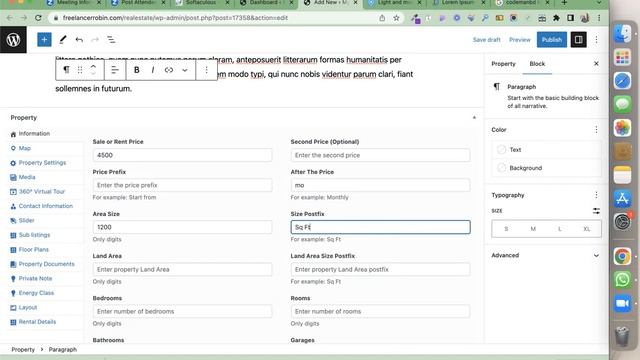Open more rich text controls dropdown
Viewport: 640px width, 360px height.
click(x=185, y=70)
